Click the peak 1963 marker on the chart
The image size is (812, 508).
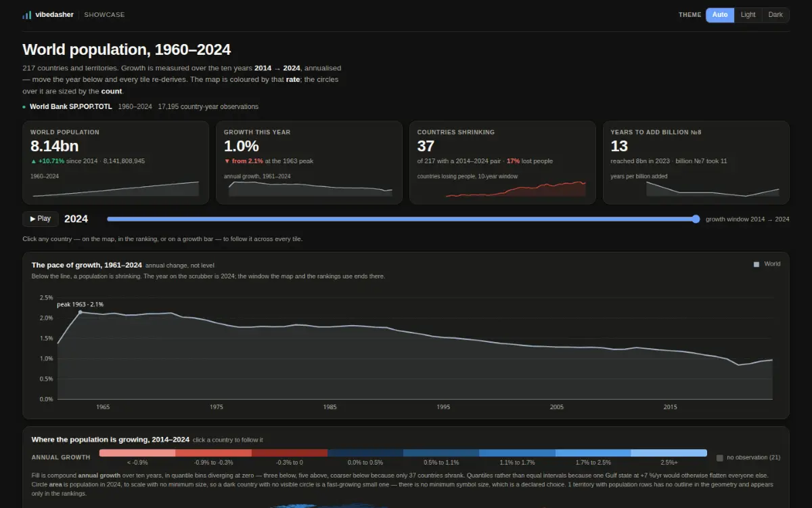(x=81, y=312)
